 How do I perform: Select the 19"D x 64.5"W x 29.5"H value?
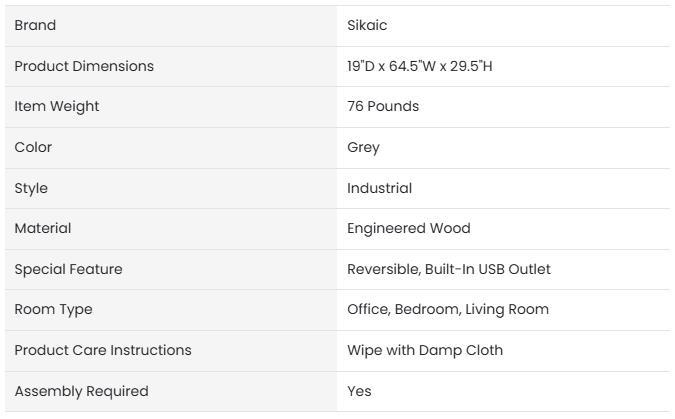(x=420, y=66)
